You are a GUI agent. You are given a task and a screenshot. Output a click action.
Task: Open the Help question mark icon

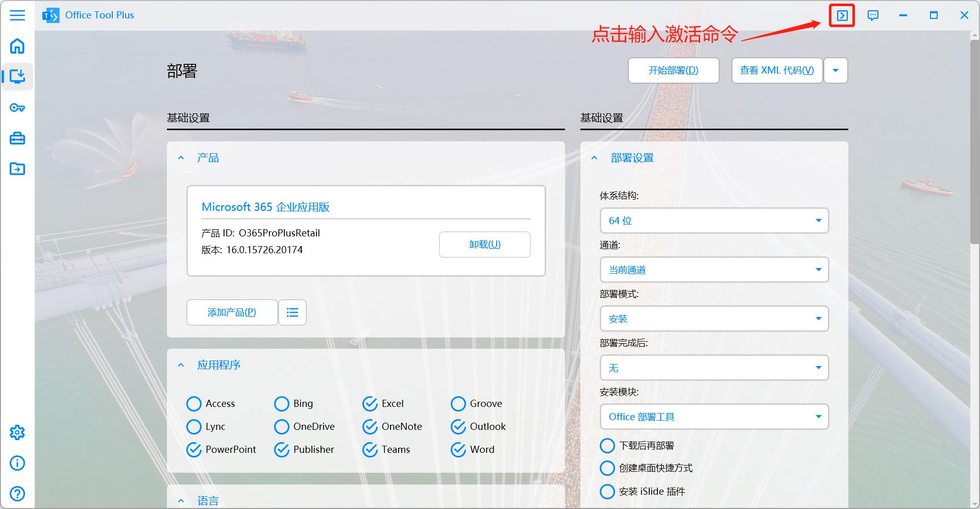[x=17, y=494]
